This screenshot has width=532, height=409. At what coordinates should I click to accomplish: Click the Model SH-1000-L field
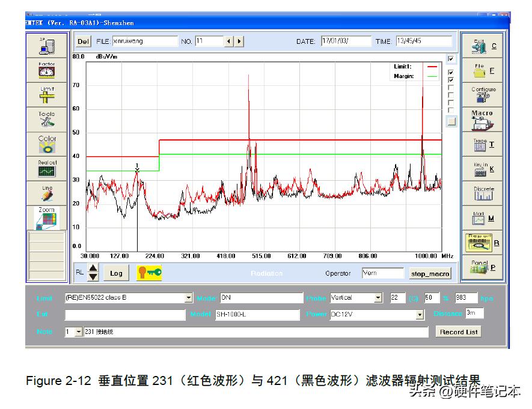(257, 315)
